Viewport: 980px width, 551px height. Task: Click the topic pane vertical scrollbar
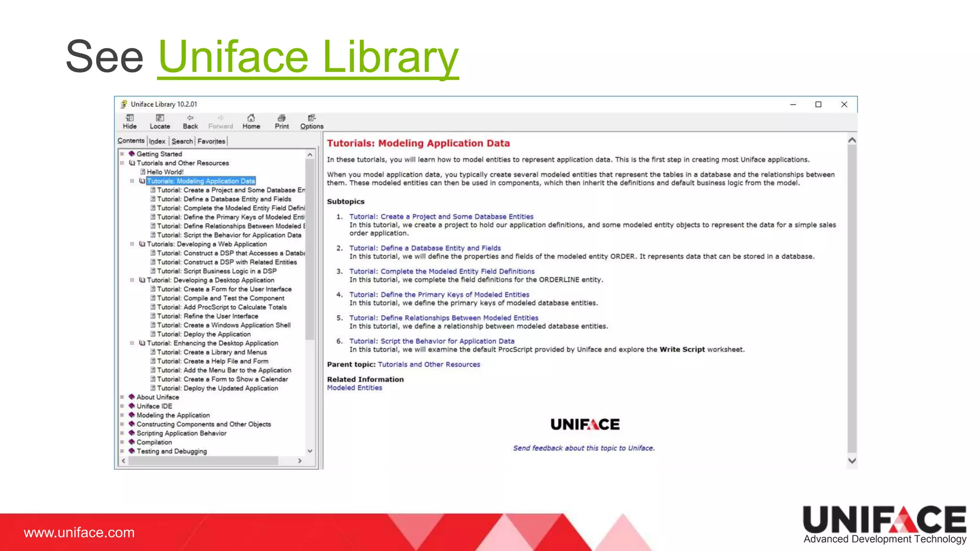point(852,299)
